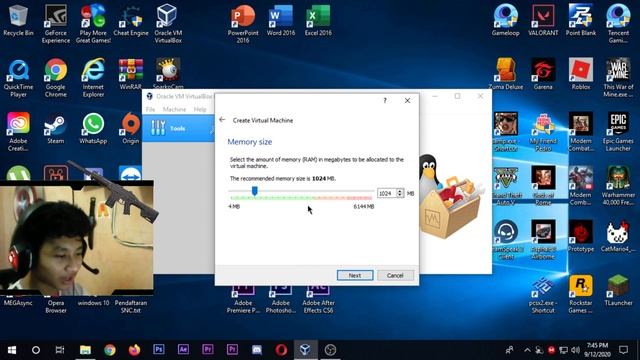640x360 pixels.
Task: Select the Rockstar Games desktop icon
Action: tap(580, 294)
